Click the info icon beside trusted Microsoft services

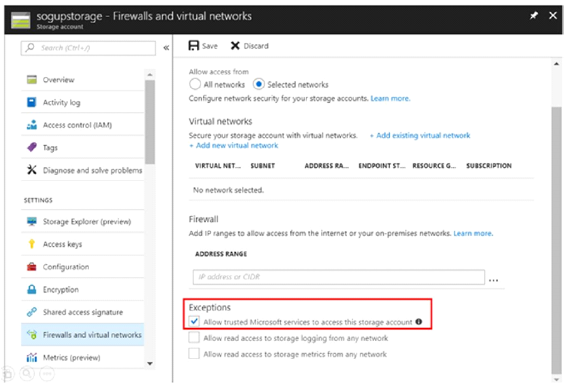point(419,322)
